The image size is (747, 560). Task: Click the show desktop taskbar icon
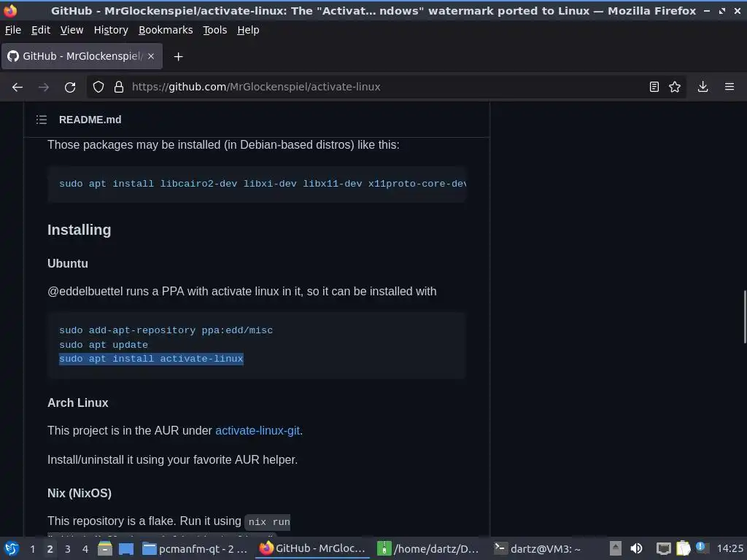click(126, 548)
